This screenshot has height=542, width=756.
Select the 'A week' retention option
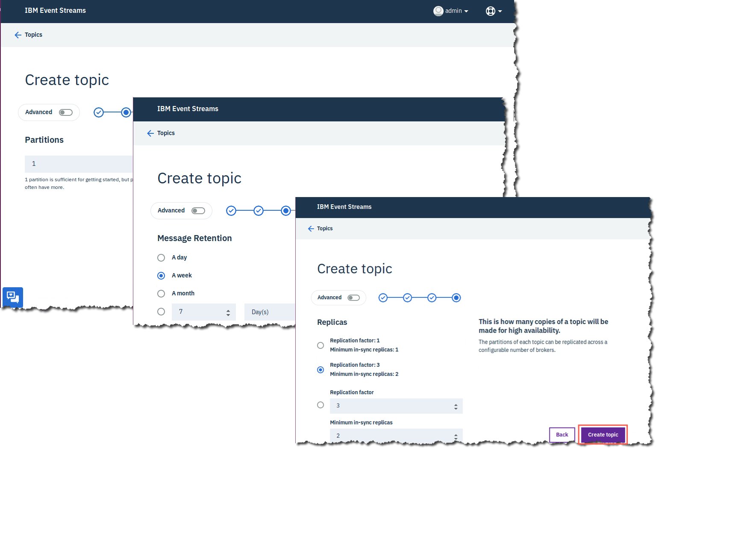(161, 276)
